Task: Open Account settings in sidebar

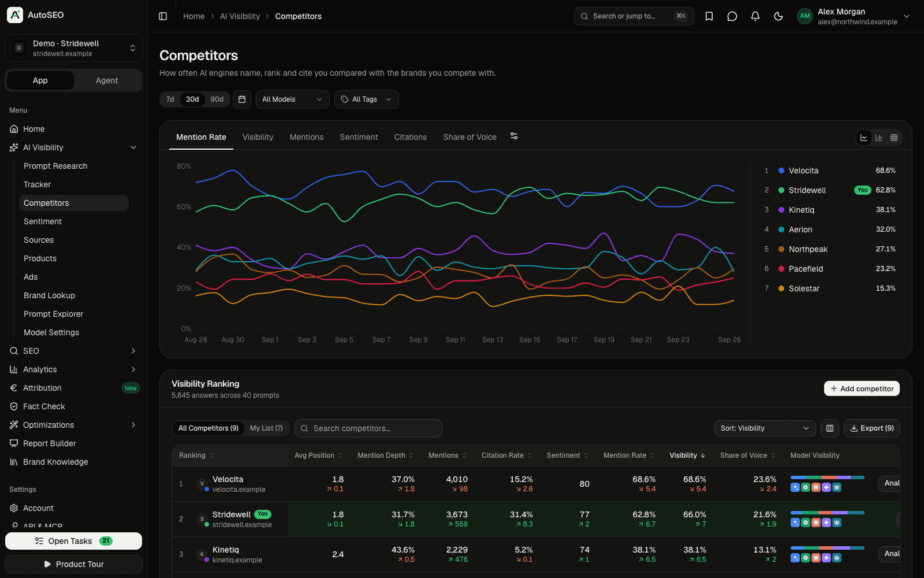Action: (74, 508)
